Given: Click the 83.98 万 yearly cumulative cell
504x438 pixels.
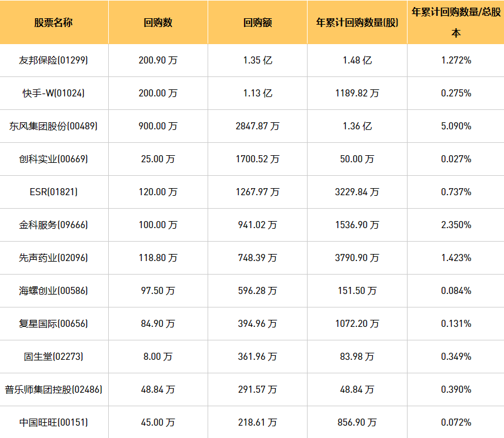Looking at the screenshot, I should coord(357,357).
